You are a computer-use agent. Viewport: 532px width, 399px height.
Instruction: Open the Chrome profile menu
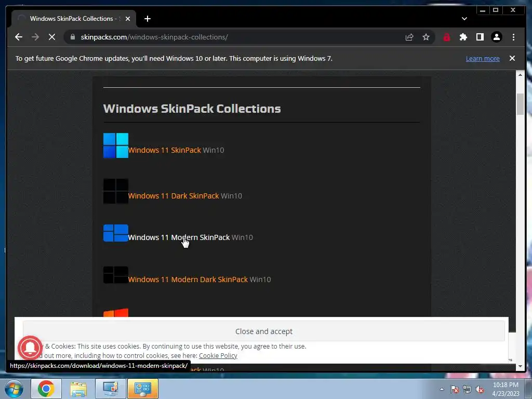[x=496, y=37]
